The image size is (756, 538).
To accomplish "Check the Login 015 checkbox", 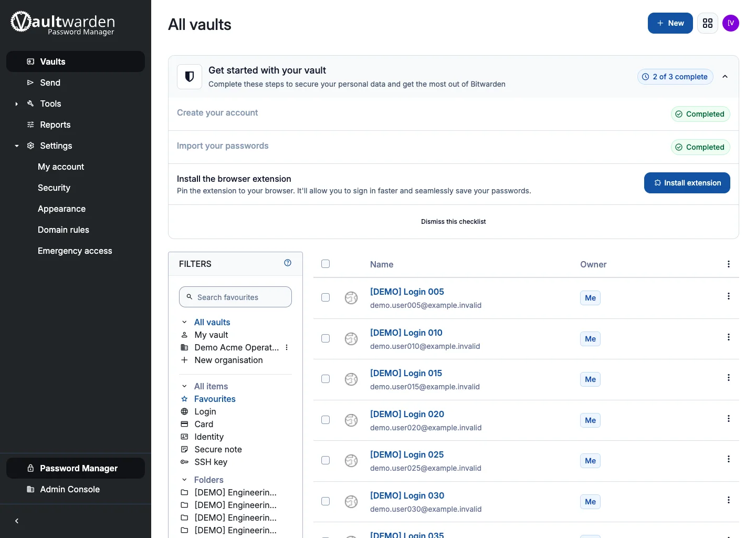I will pos(325,379).
